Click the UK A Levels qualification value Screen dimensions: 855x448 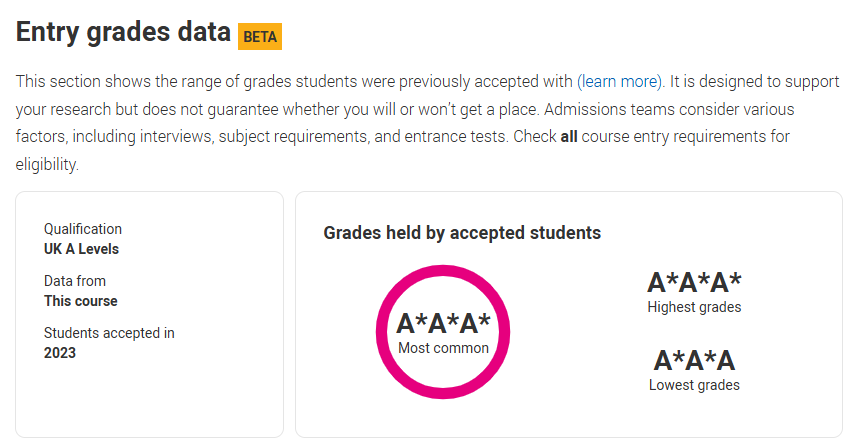click(81, 249)
